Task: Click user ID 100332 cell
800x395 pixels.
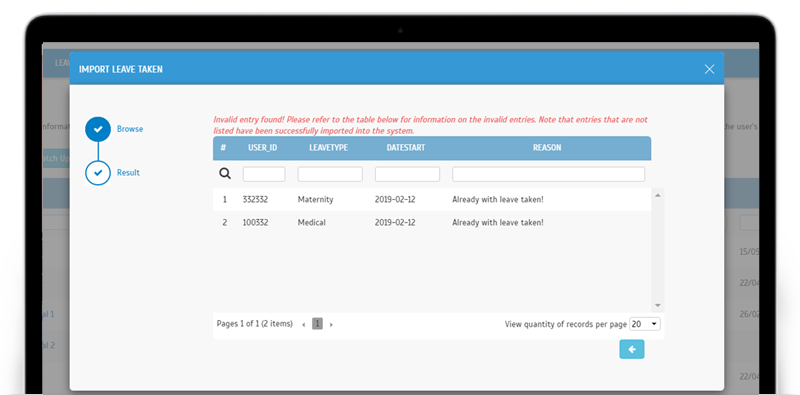Action: (255, 223)
